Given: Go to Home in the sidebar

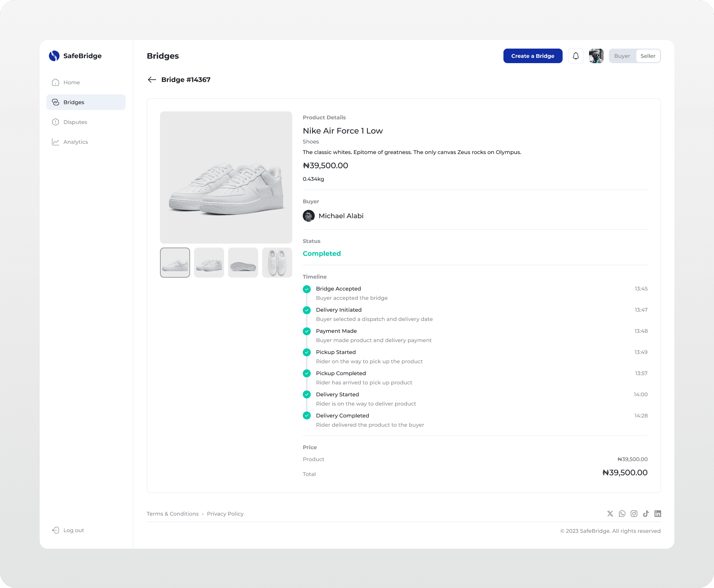Looking at the screenshot, I should tap(71, 82).
